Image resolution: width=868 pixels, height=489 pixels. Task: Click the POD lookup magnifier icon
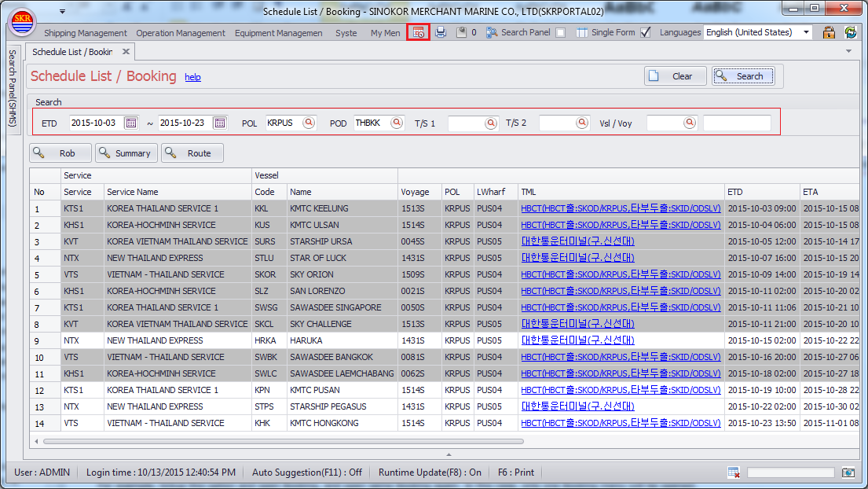[x=397, y=123]
